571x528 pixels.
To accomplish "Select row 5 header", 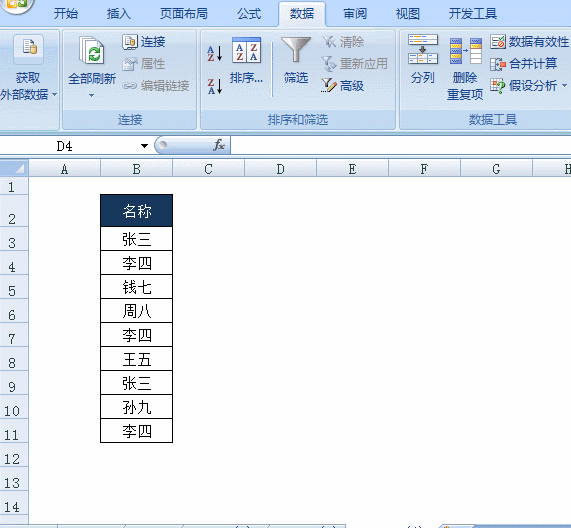I will [x=14, y=287].
